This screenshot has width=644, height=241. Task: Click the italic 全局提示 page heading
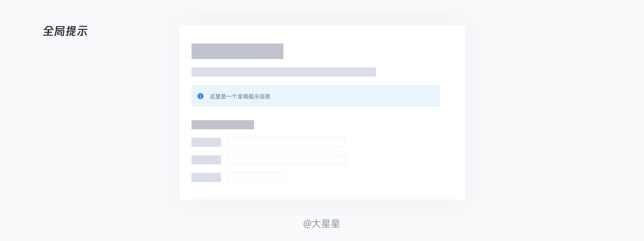coord(65,31)
